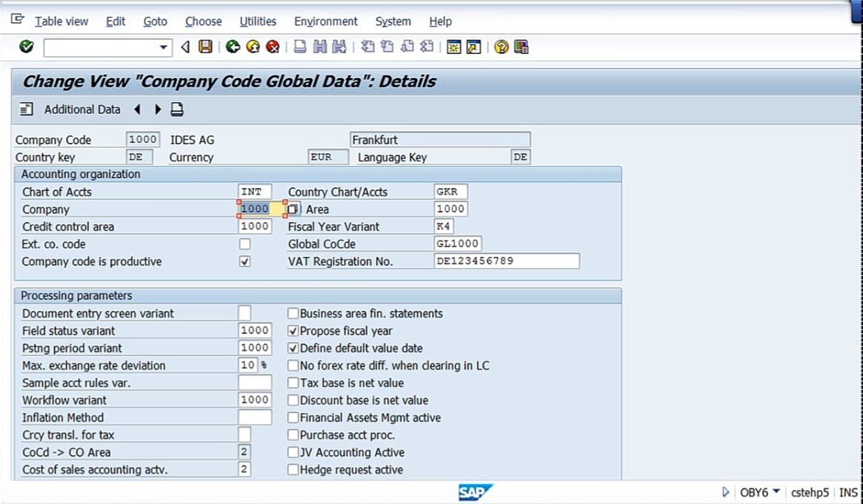The image size is (863, 504).
Task: Check Discount base is net value
Action: click(293, 400)
